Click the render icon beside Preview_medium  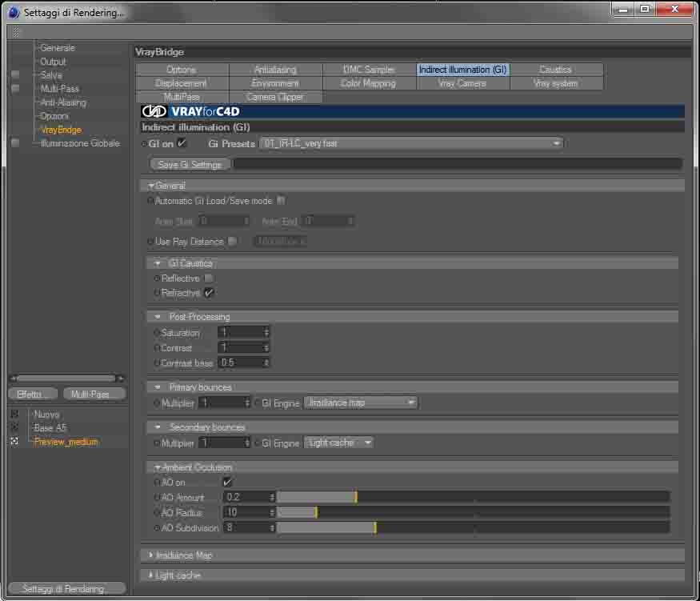pyautogui.click(x=14, y=441)
